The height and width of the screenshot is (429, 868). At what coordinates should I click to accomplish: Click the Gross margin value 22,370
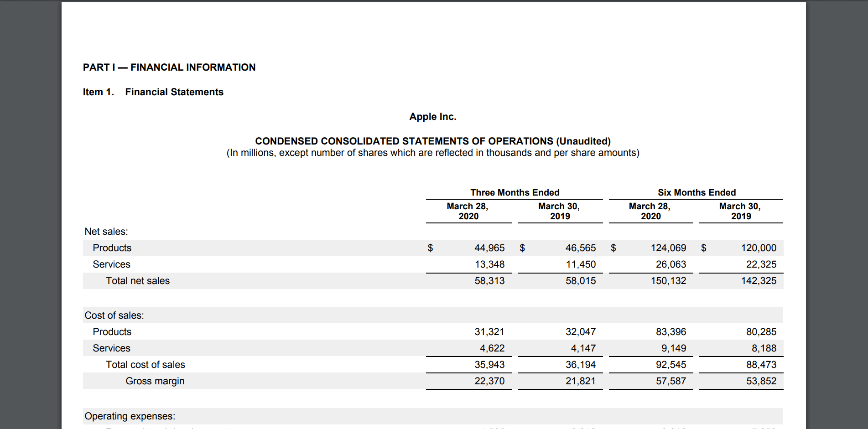click(x=489, y=381)
